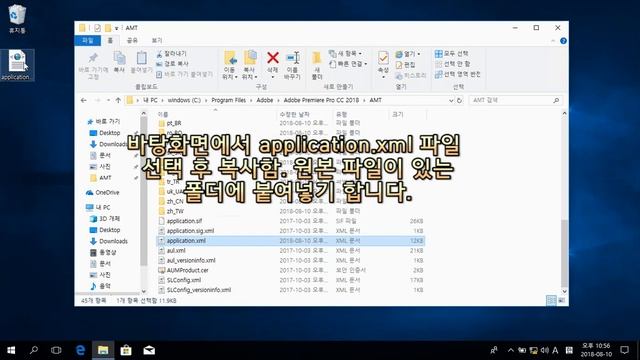Switch to the View ribbon tab

pyautogui.click(x=157, y=40)
